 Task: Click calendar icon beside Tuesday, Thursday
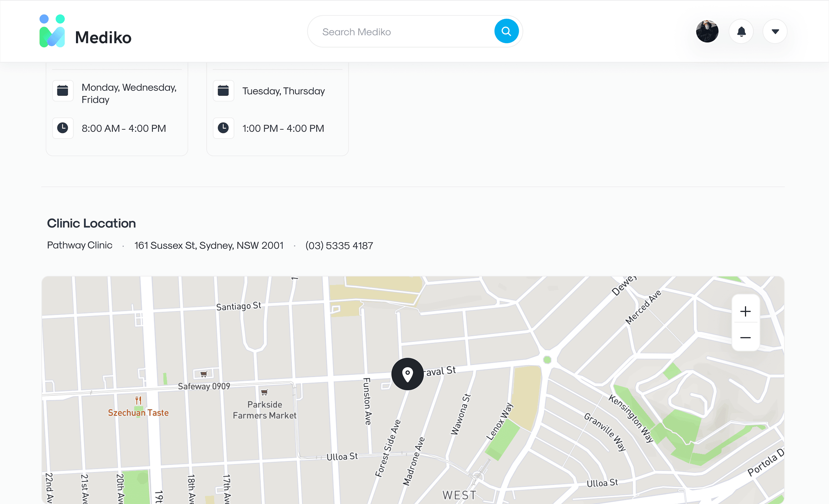pyautogui.click(x=223, y=91)
